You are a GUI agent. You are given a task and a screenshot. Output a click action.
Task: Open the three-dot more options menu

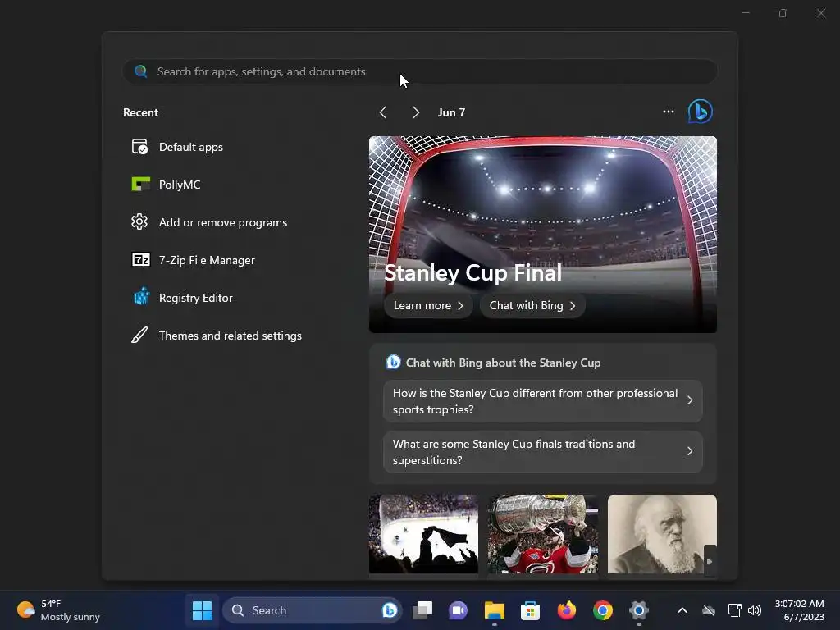668,112
